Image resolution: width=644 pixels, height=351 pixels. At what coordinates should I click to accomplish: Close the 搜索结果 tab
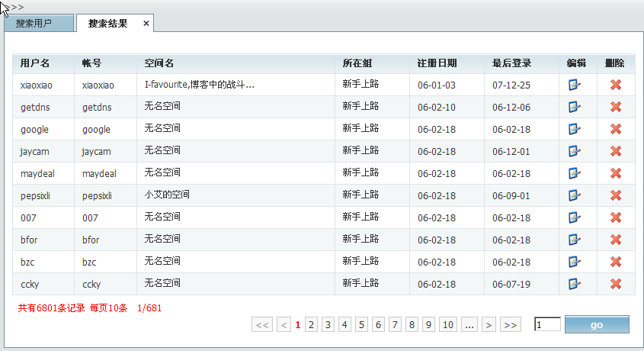[x=146, y=24]
